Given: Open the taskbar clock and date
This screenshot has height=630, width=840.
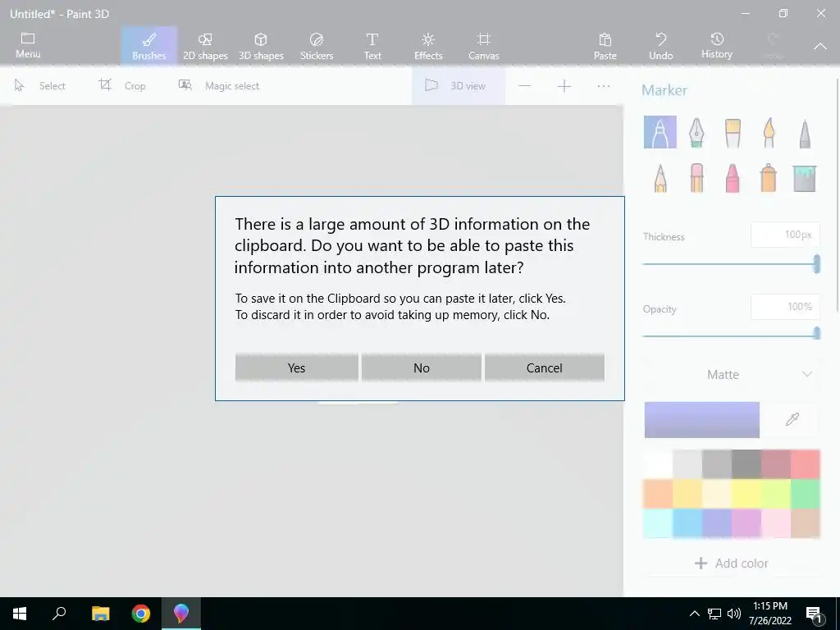Looking at the screenshot, I should point(769,614).
